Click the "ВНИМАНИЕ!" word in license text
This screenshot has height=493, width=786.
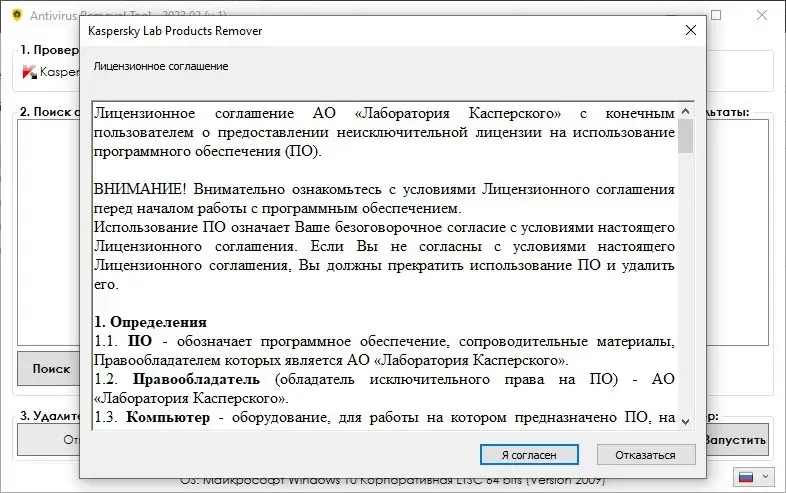(x=140, y=189)
